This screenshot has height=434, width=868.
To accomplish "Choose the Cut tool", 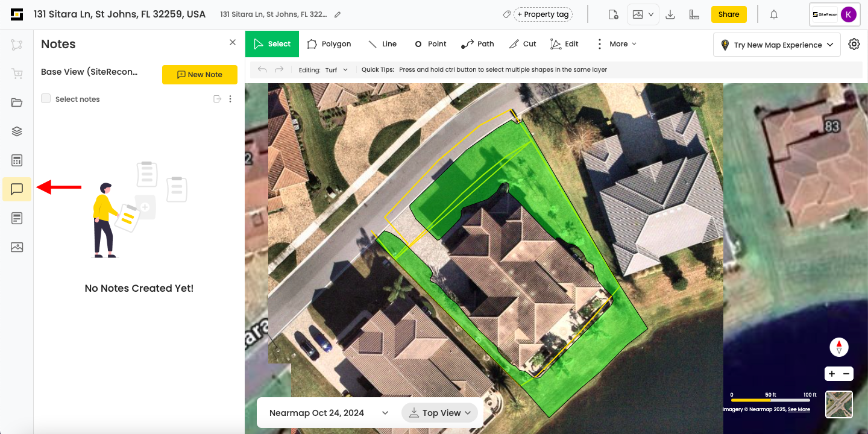I will 522,44.
